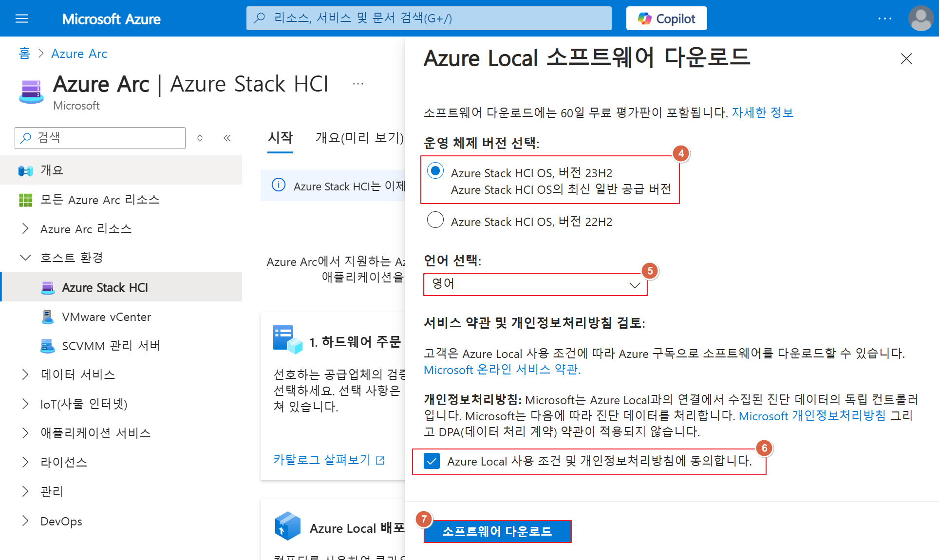Click the Azure Local 배포 cube icon
The width and height of the screenshot is (939, 560).
pos(288,526)
